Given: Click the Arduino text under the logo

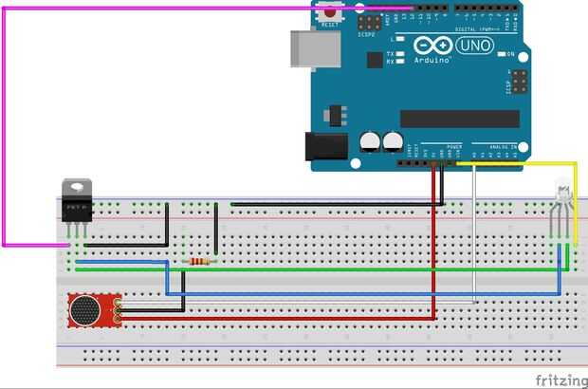Looking at the screenshot, I should click(432, 60).
